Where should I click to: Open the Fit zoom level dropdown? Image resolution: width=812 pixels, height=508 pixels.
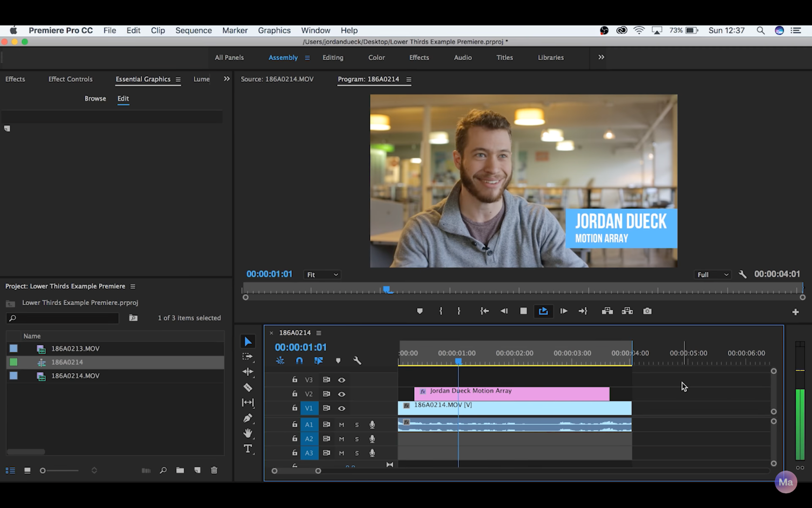point(322,274)
